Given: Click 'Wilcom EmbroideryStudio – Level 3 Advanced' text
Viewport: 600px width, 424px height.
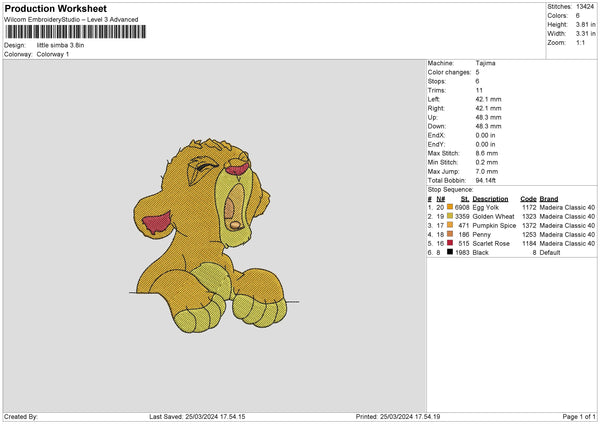Looking at the screenshot, I should pos(71,20).
